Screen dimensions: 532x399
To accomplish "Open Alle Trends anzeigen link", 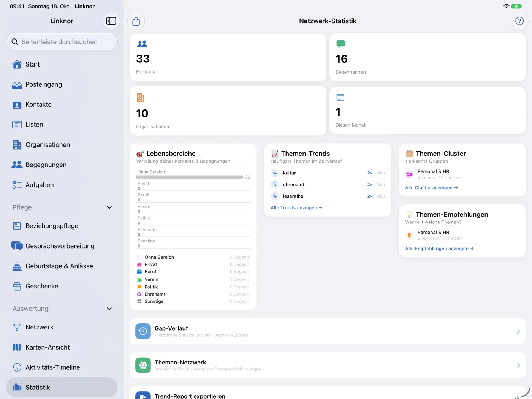I will coord(296,208).
